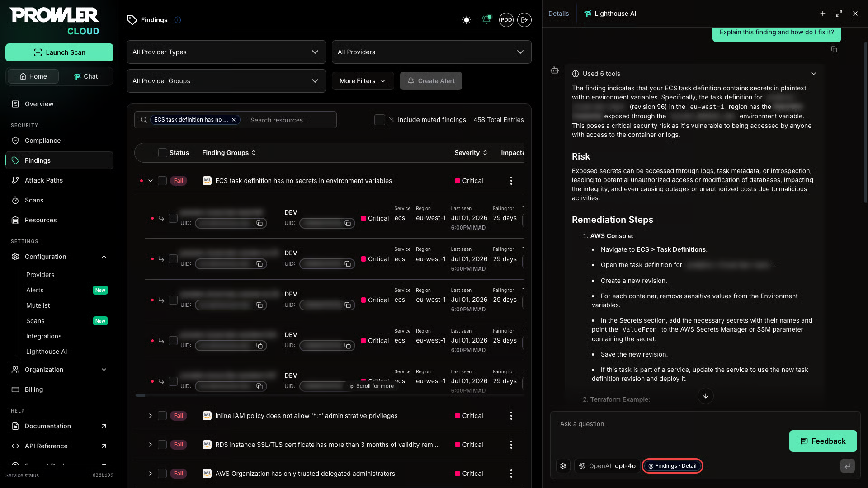
Task: Expand the Organization sidebar section
Action: (x=59, y=370)
